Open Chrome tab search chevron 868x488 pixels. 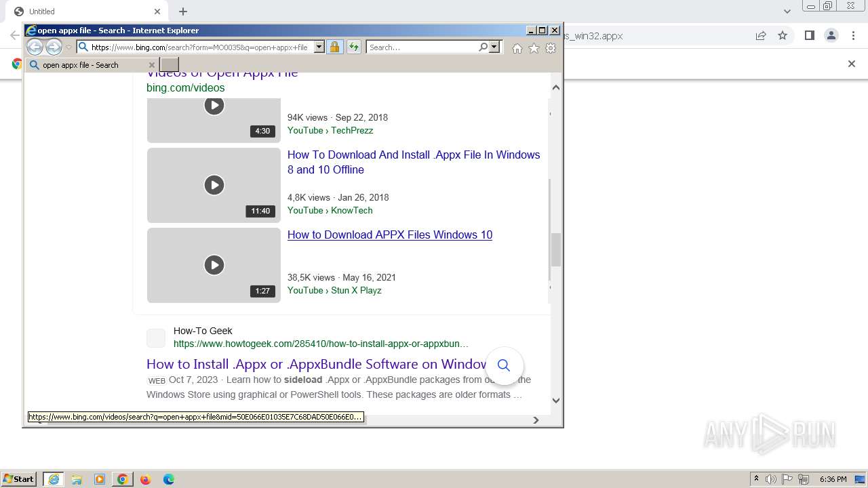tap(787, 12)
